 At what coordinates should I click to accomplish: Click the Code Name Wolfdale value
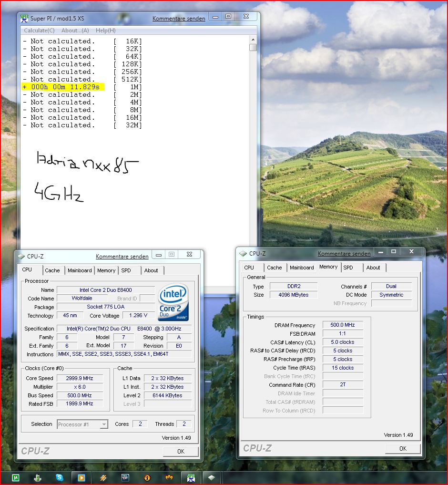82,298
